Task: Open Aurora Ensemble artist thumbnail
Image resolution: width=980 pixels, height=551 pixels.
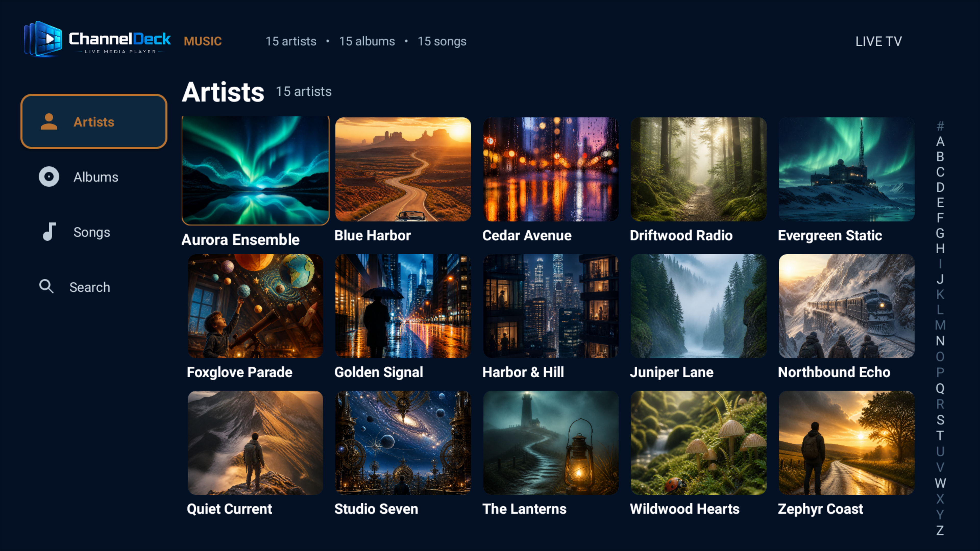Action: pyautogui.click(x=255, y=171)
